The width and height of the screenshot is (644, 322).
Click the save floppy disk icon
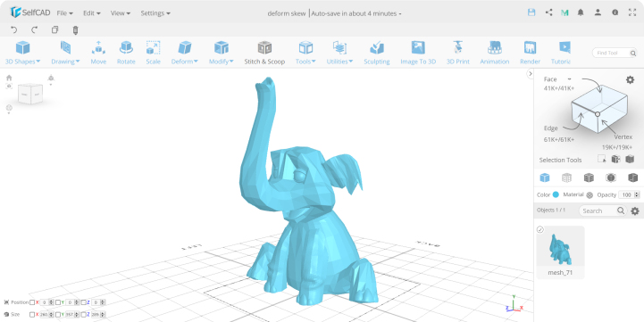(531, 12)
